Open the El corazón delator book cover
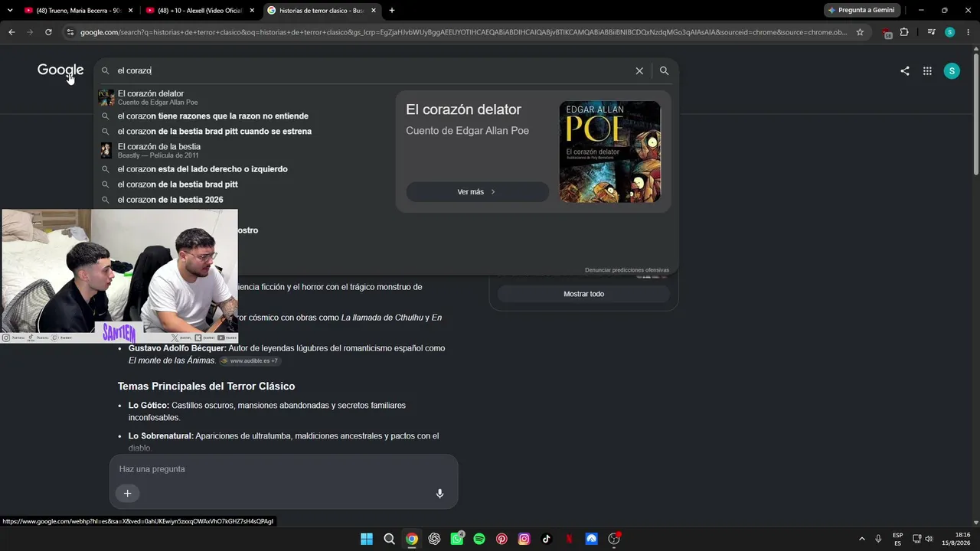 609,152
